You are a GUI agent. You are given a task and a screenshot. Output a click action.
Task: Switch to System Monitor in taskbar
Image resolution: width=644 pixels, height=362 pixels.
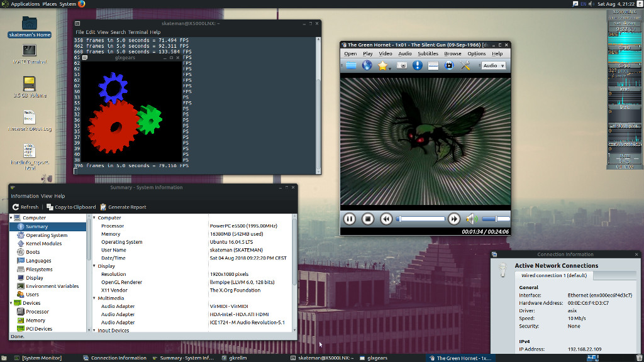tap(38, 358)
